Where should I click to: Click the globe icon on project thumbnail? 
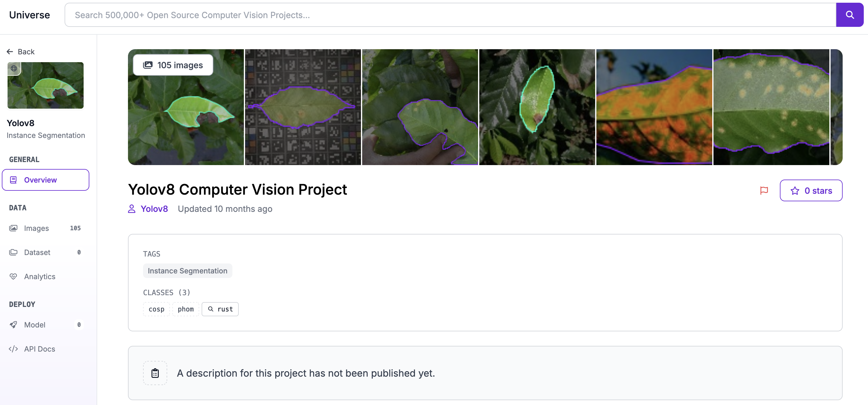point(14,69)
